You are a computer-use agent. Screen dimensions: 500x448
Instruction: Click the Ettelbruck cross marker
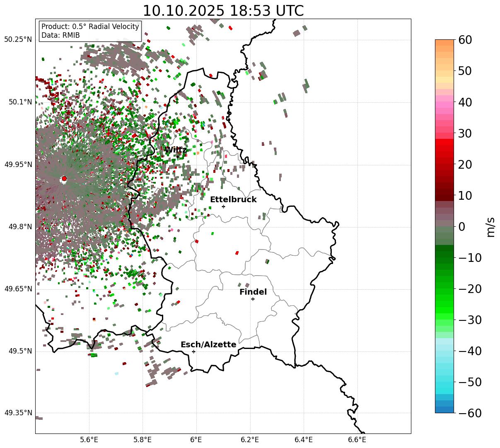(x=224, y=206)
